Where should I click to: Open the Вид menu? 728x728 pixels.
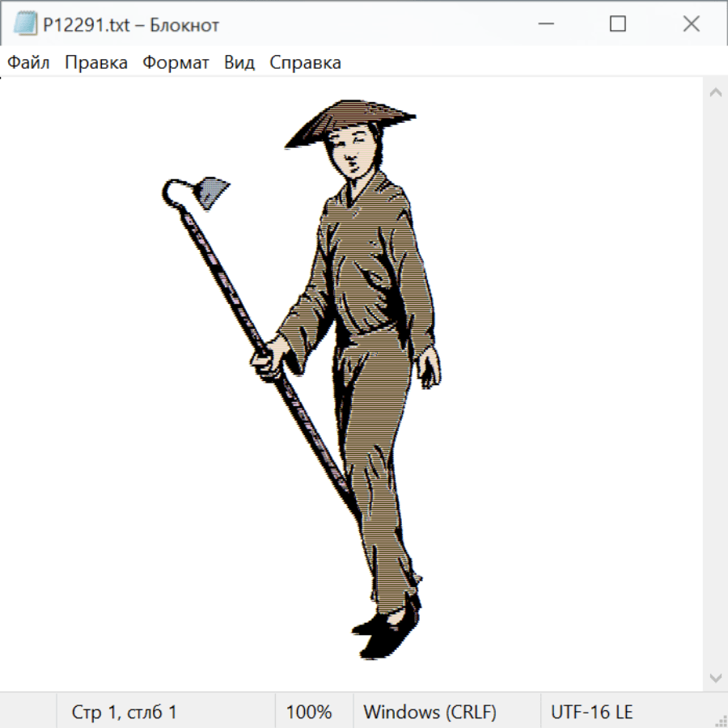point(239,63)
